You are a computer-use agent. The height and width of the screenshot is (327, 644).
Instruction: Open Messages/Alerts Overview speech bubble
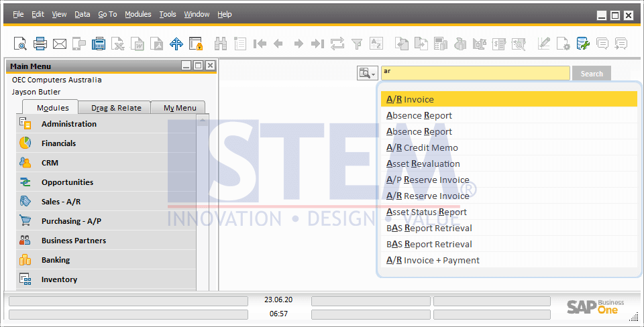coord(602,44)
